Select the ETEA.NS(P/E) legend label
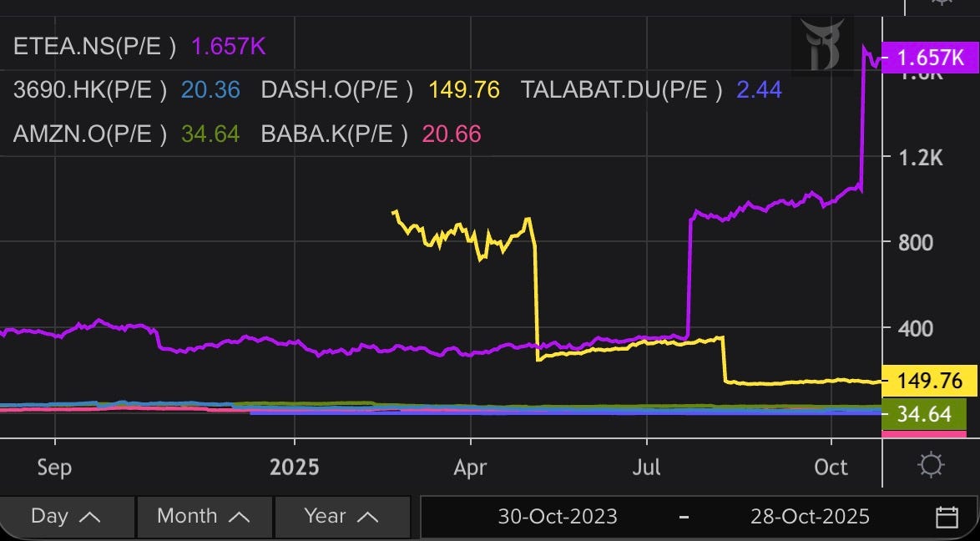 click(x=94, y=47)
